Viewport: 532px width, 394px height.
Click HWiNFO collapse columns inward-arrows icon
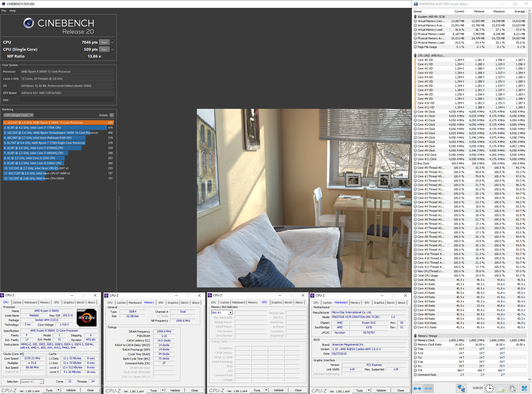coord(428,388)
